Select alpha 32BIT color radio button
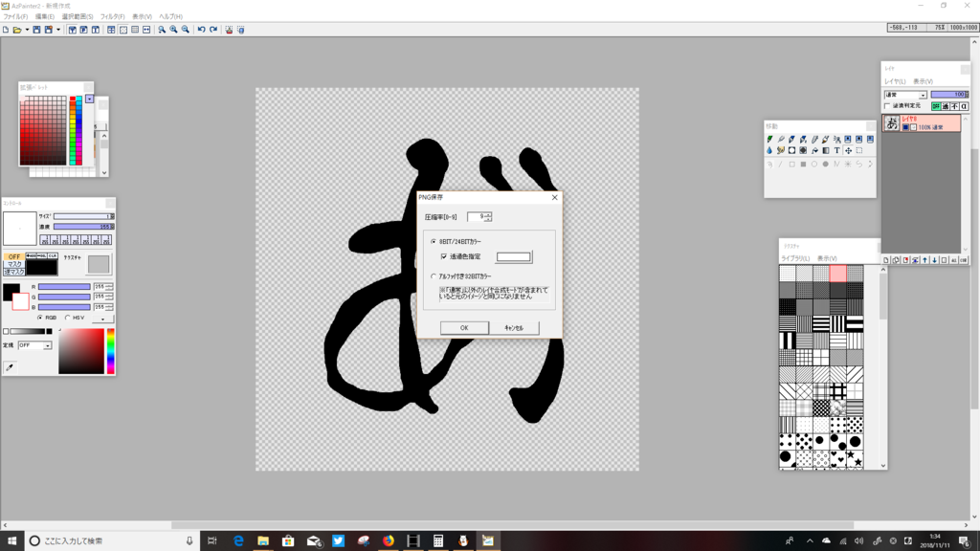The image size is (980, 551). 434,276
